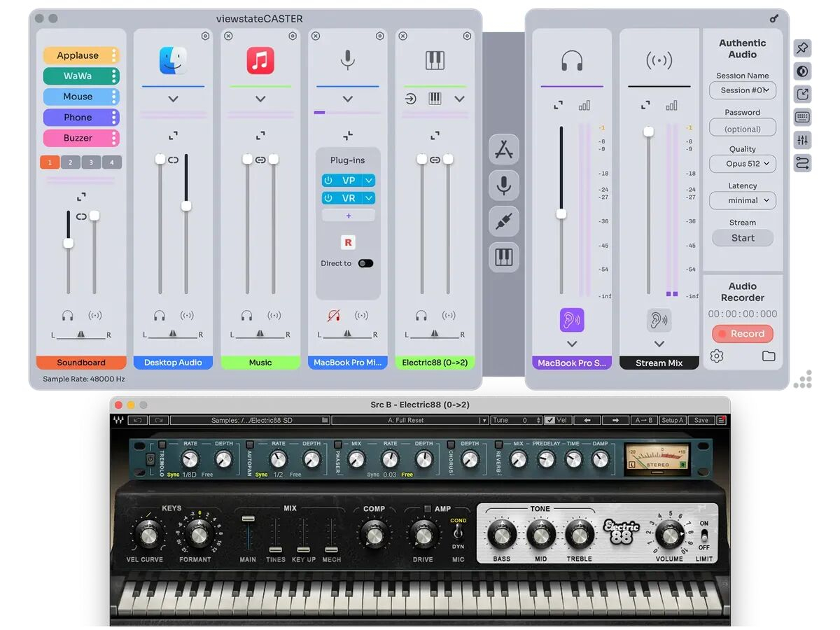
Task: Click the App Store applications icon
Action: click(x=503, y=149)
